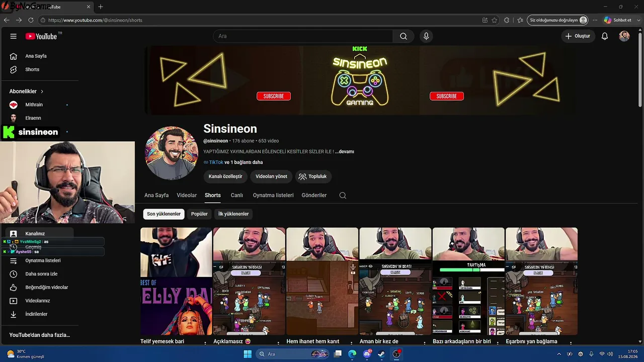This screenshot has height=362, width=644.
Task: Open the 'Ana Sayfa' channel tab
Action: click(x=156, y=196)
